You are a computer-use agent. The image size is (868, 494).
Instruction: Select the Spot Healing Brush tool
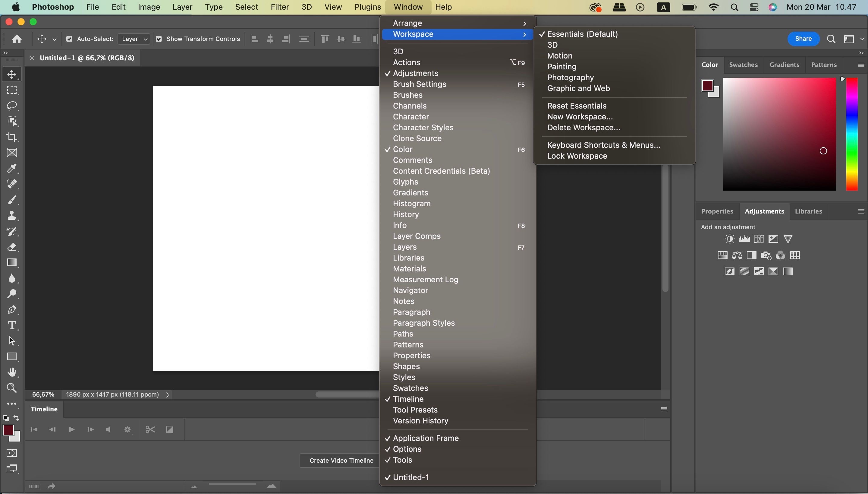click(x=12, y=184)
